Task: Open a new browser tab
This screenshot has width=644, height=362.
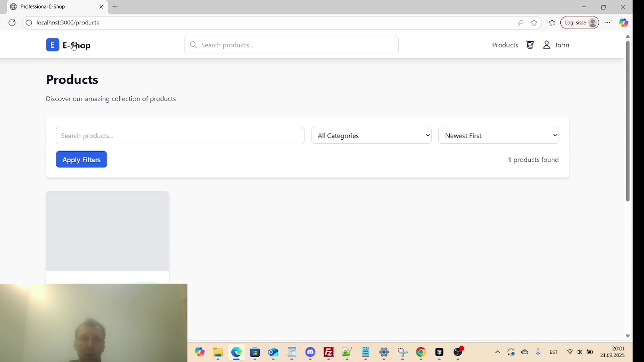Action: [x=115, y=7]
